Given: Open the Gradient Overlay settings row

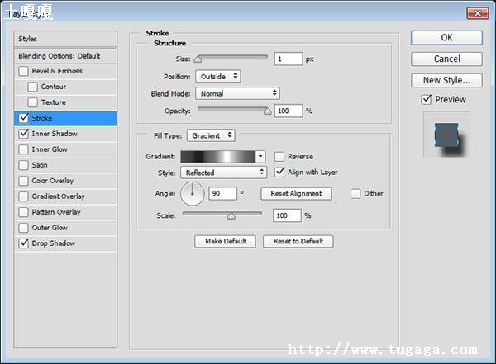Looking at the screenshot, I should (x=66, y=196).
